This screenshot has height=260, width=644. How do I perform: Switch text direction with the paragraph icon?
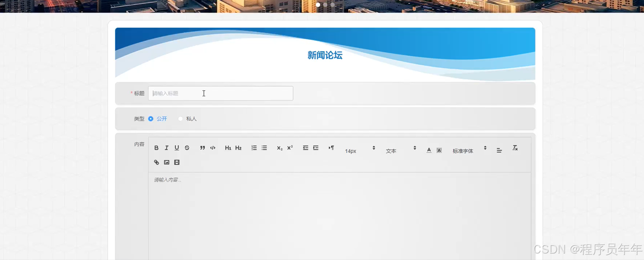331,148
